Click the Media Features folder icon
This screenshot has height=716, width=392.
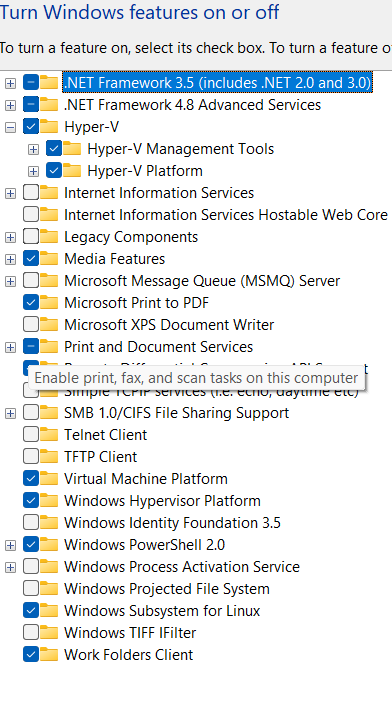49,258
